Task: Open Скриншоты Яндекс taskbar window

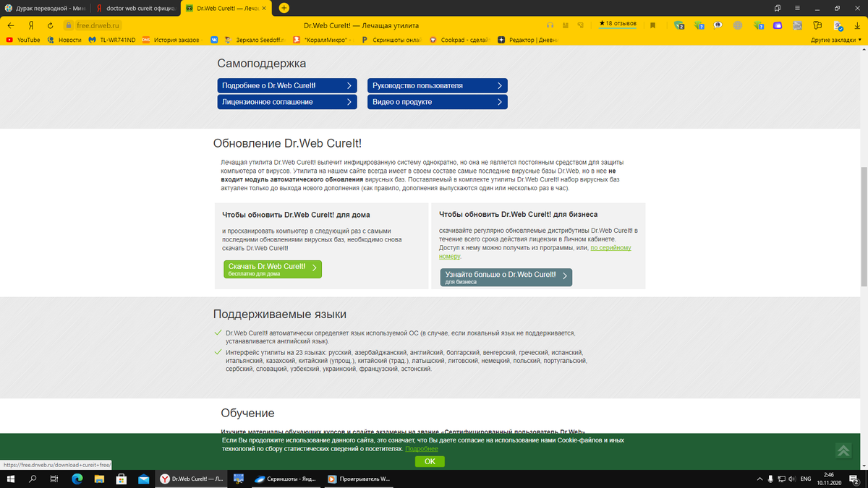Action: 284,479
